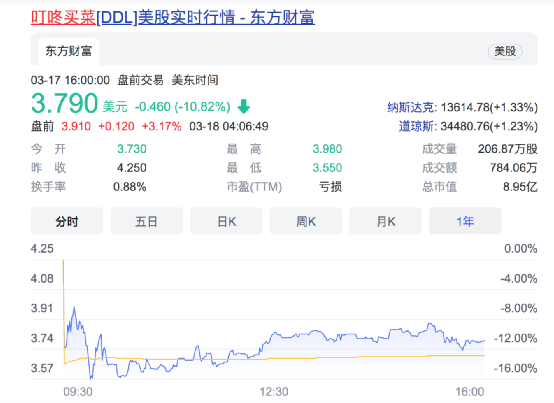Select the 1年 one-year chart

[x=465, y=221]
